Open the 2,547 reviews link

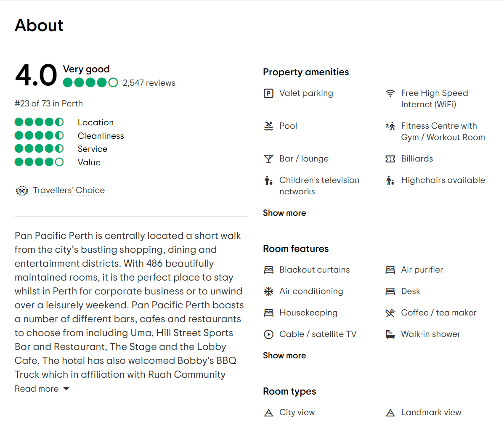[x=149, y=83]
